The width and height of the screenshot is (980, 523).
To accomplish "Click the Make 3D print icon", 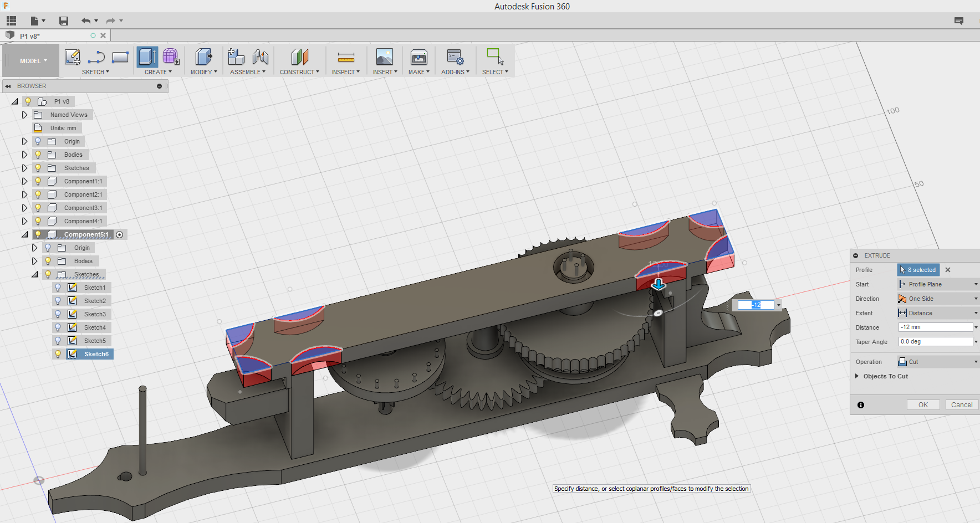I will coord(419,57).
